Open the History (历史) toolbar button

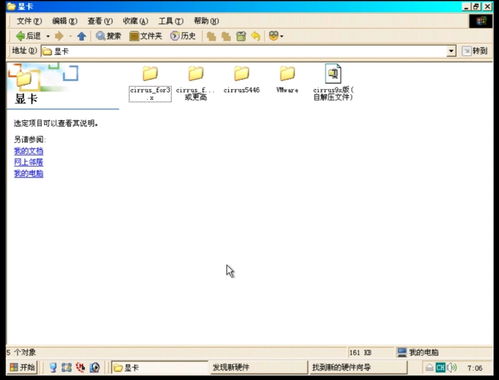click(x=183, y=36)
